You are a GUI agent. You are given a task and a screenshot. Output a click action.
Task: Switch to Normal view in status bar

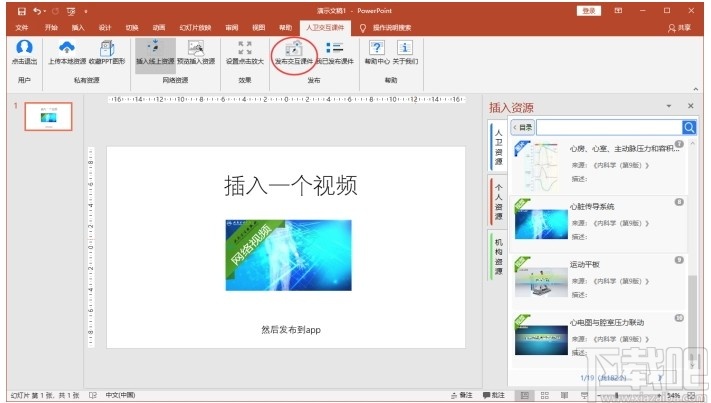click(525, 395)
